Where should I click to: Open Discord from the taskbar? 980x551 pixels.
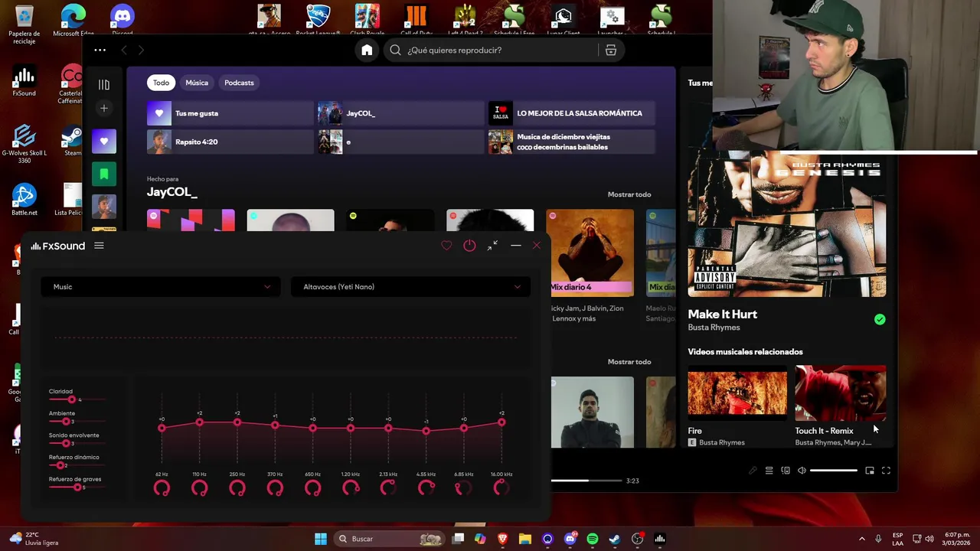click(x=570, y=539)
